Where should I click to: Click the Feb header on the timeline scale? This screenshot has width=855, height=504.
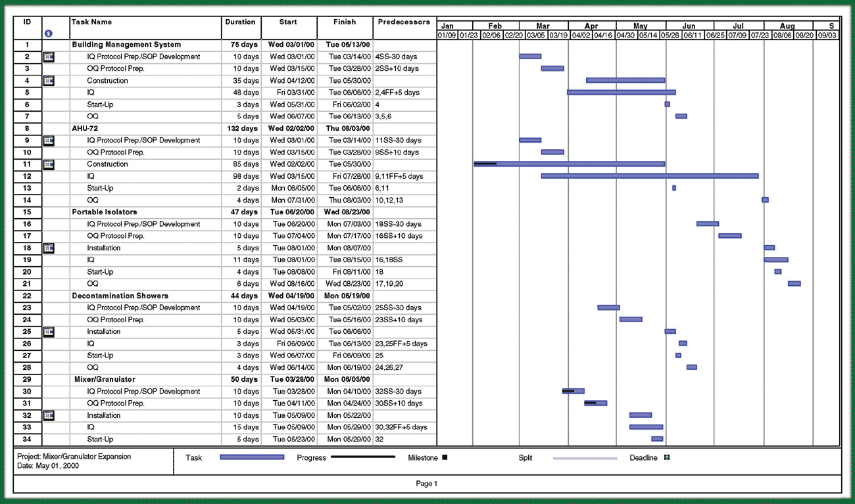click(x=495, y=26)
